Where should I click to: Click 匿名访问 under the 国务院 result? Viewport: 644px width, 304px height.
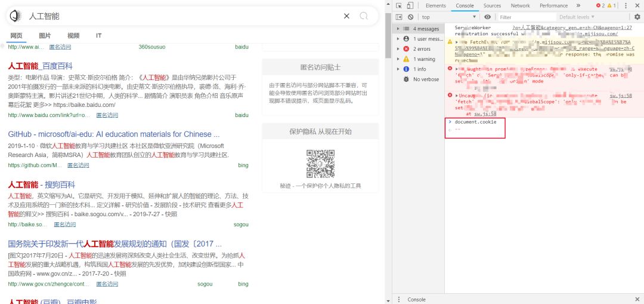[x=107, y=284]
